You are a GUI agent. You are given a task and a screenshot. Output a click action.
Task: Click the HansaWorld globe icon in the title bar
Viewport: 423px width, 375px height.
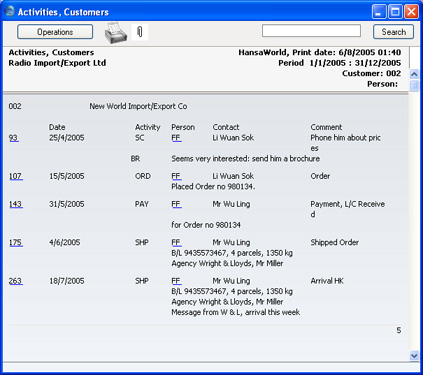point(9,11)
